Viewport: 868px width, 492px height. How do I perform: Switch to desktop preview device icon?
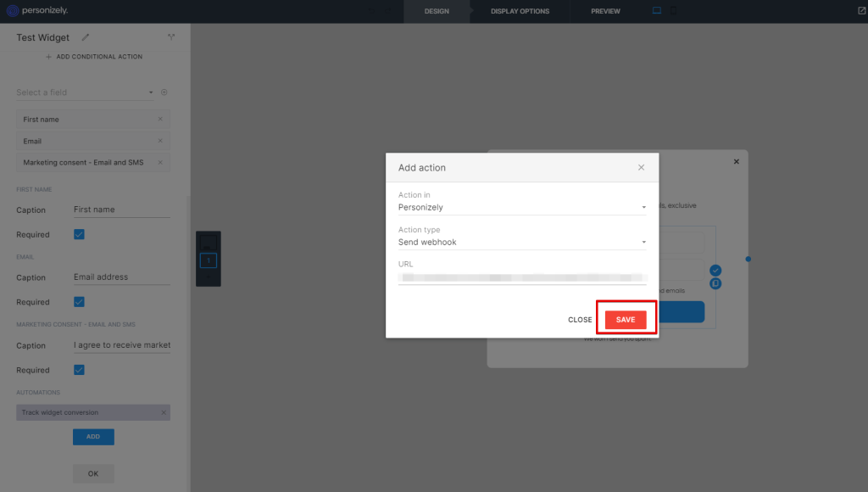(657, 11)
